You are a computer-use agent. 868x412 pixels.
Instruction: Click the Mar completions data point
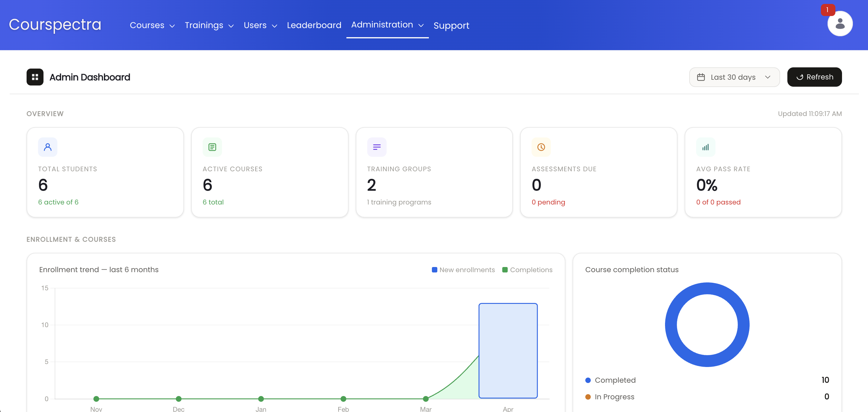426,399
